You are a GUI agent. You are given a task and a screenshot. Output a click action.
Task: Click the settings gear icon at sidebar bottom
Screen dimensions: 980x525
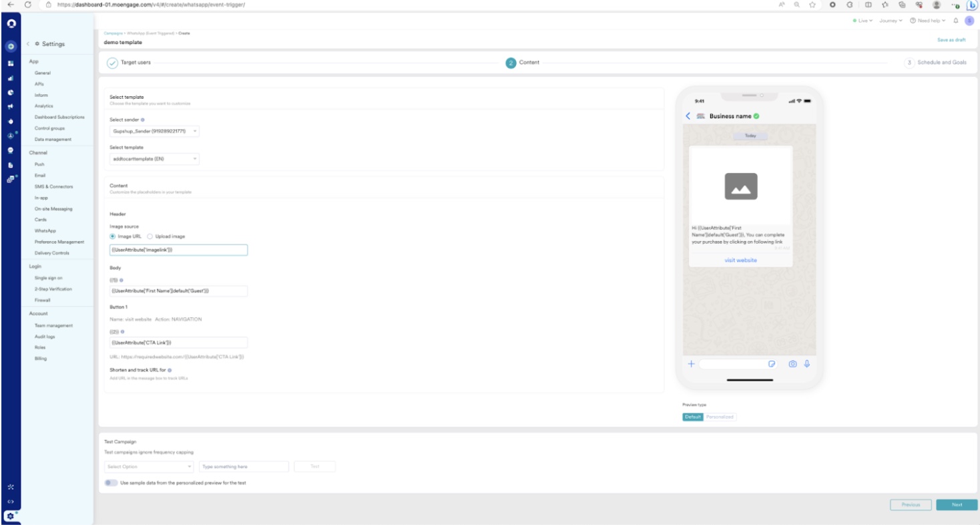(11, 515)
